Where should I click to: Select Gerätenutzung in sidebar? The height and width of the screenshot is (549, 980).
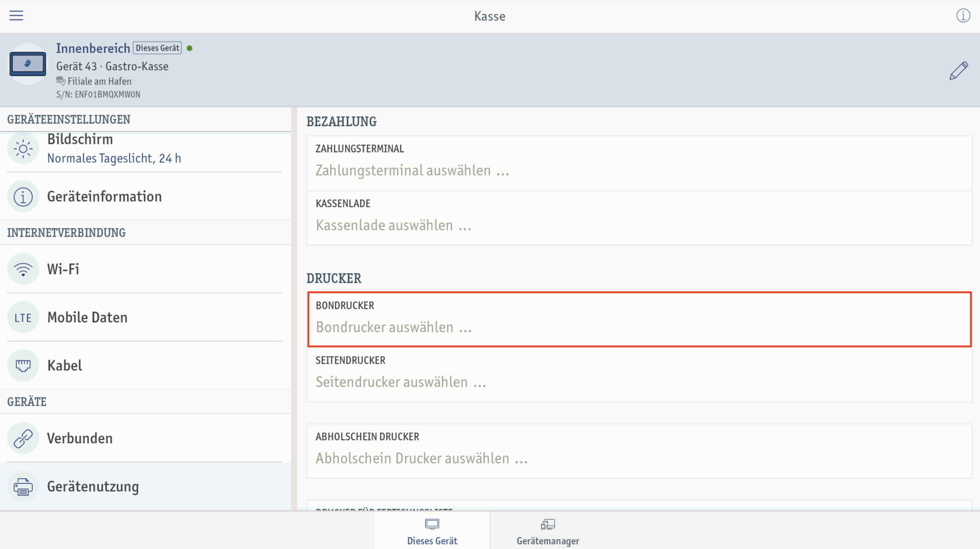(145, 487)
